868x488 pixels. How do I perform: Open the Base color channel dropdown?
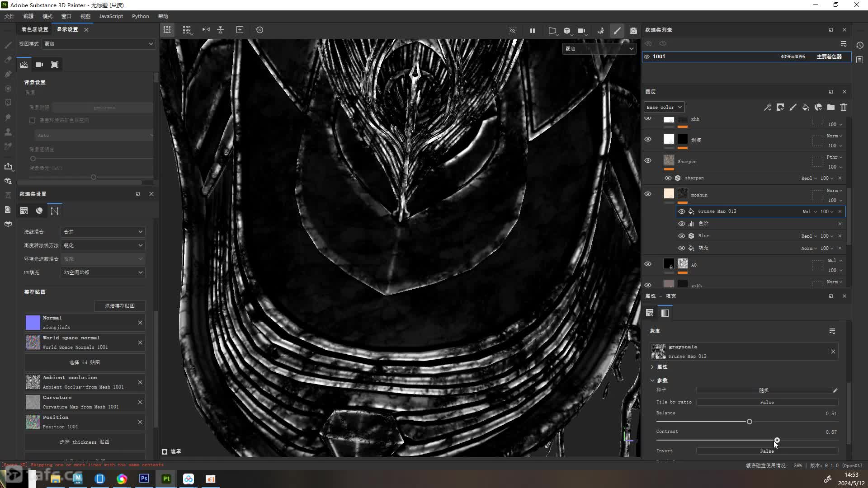[x=664, y=107]
